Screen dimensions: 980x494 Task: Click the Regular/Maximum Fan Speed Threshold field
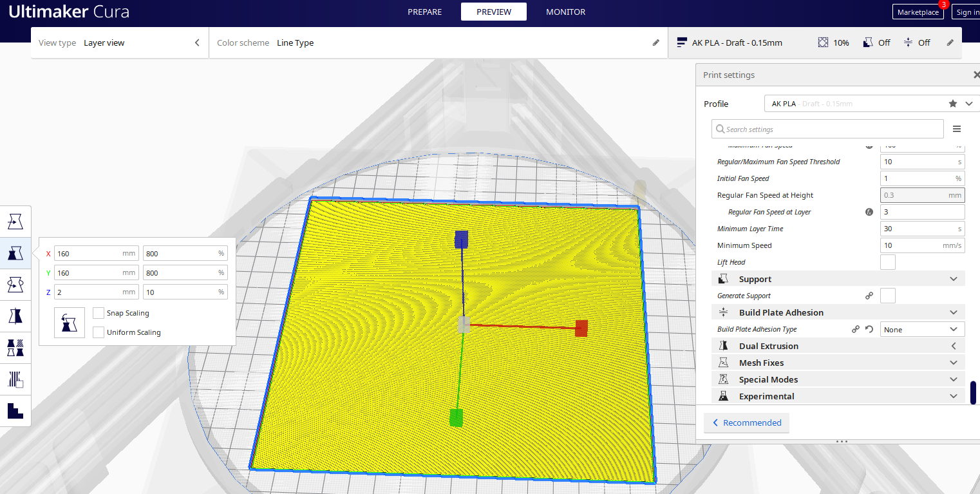coord(923,162)
